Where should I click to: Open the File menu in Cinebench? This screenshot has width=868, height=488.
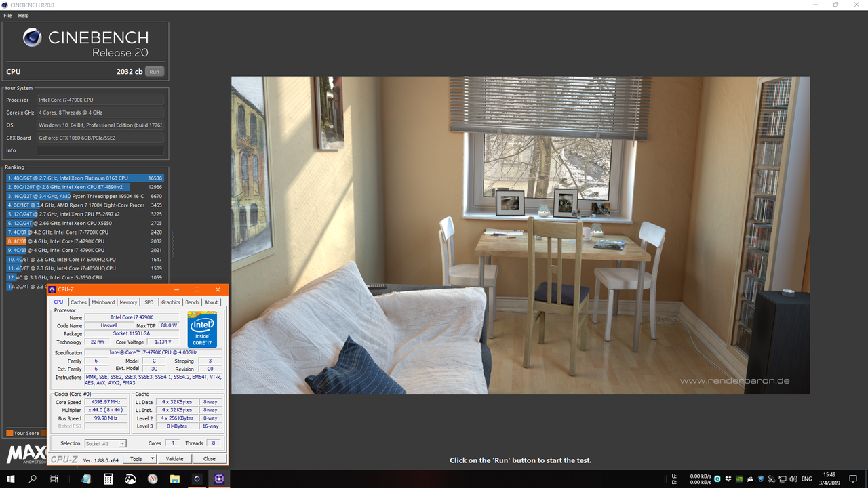[7, 15]
